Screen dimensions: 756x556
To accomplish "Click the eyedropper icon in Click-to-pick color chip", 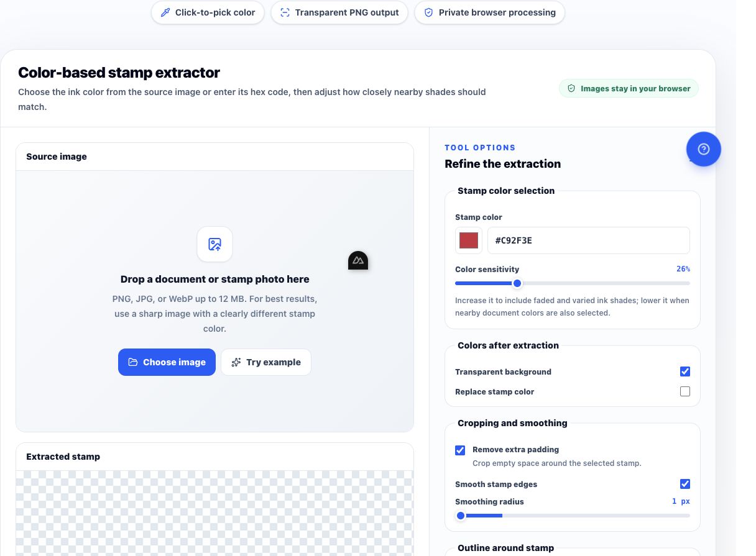I will pos(165,12).
